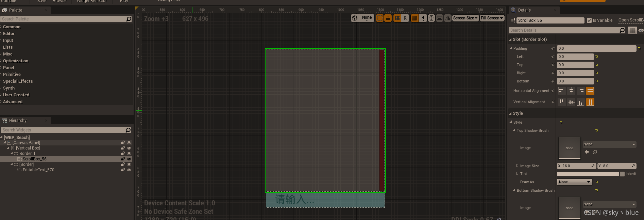Toggle grid snapping in viewport toolbar
This screenshot has height=220, width=644.
pos(414,18)
